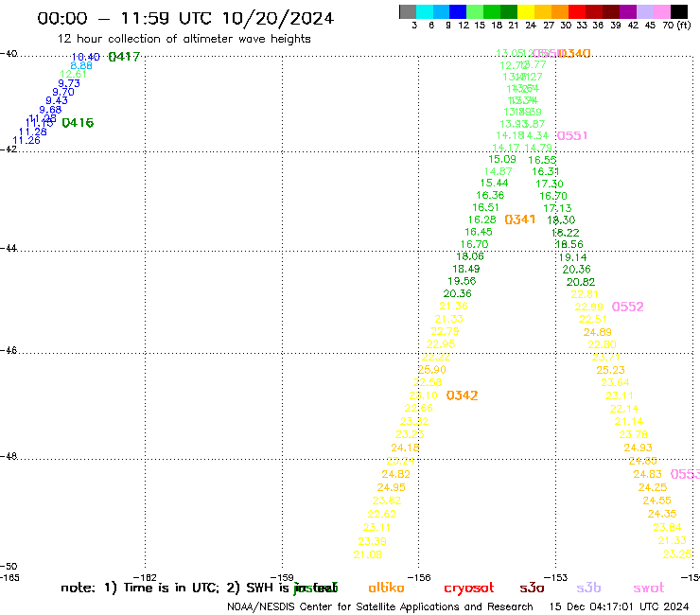This screenshot has width=700, height=615.
Task: Click the wave height value '25.90'
Action: (431, 369)
